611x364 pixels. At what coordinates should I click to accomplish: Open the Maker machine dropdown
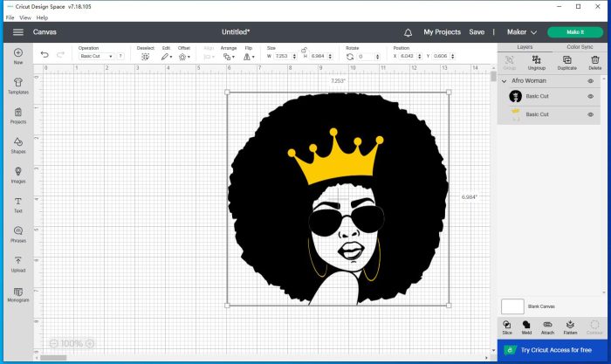click(x=522, y=32)
